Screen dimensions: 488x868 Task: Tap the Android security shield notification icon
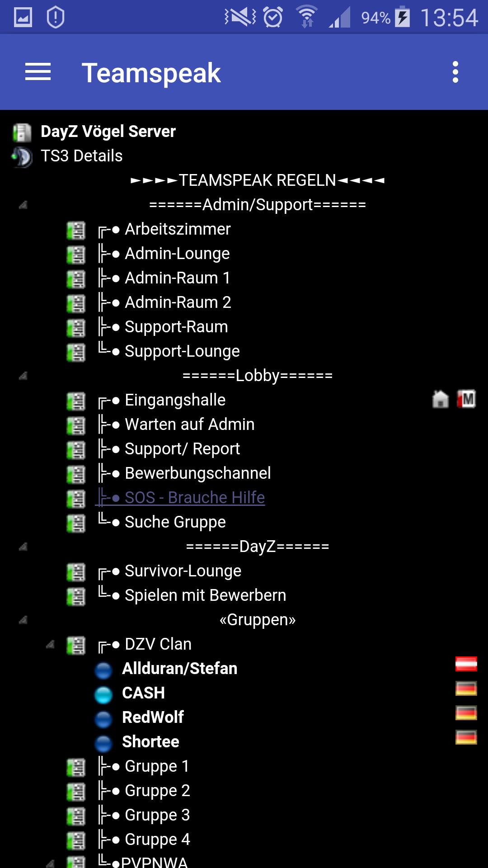(55, 17)
